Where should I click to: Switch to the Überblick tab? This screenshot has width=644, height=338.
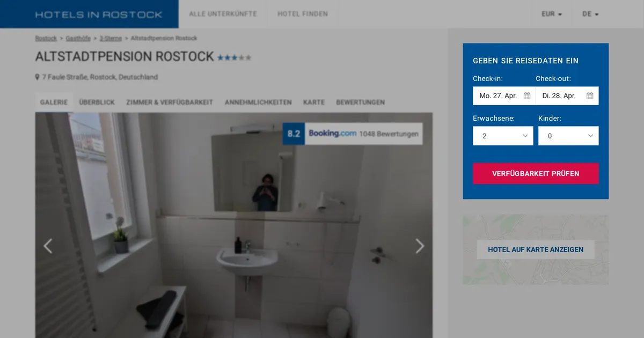pos(97,102)
